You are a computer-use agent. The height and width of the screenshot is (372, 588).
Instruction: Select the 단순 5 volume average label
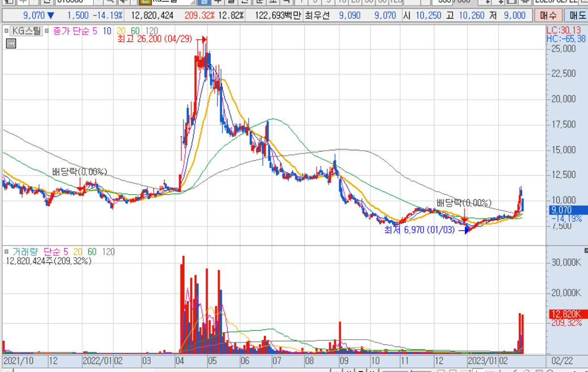click(56, 251)
